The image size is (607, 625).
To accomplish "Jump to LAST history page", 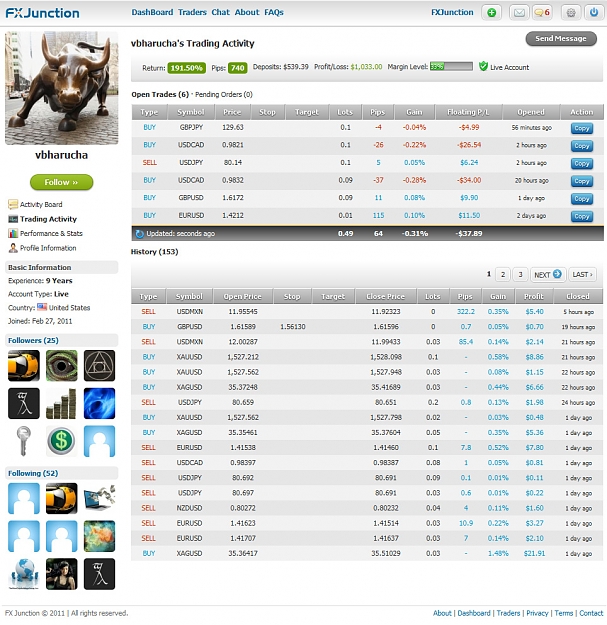I will click(582, 275).
